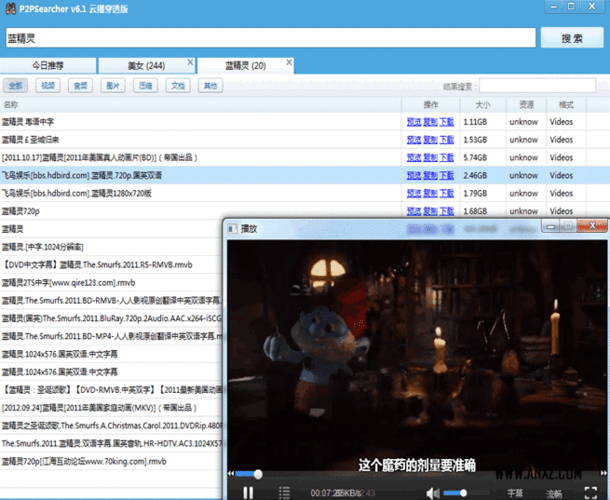
Task: Enter fullscreen mode in the player
Action: 591,493
